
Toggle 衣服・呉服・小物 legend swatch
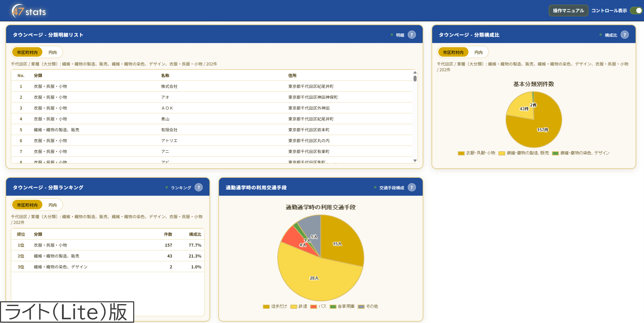point(461,153)
